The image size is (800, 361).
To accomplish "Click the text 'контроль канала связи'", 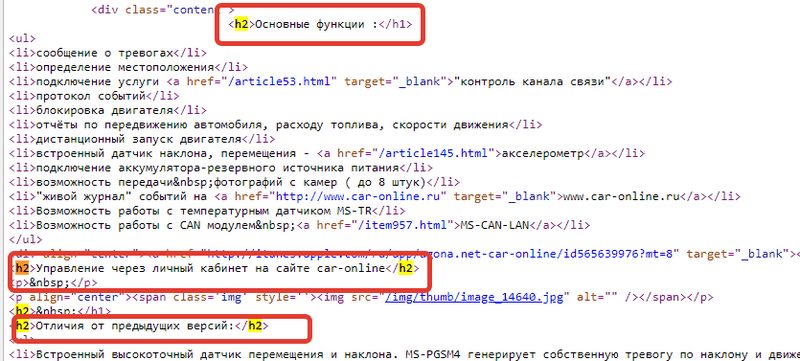I will [533, 81].
